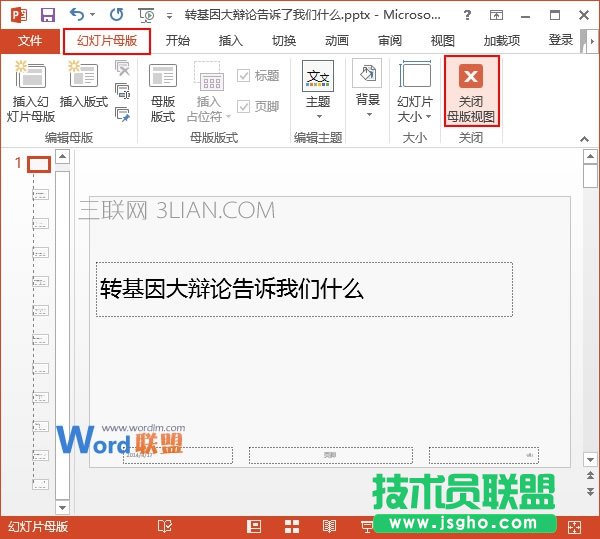Click the main editing area's scroll up arrow
The width and height of the screenshot is (600, 539).
(x=590, y=156)
